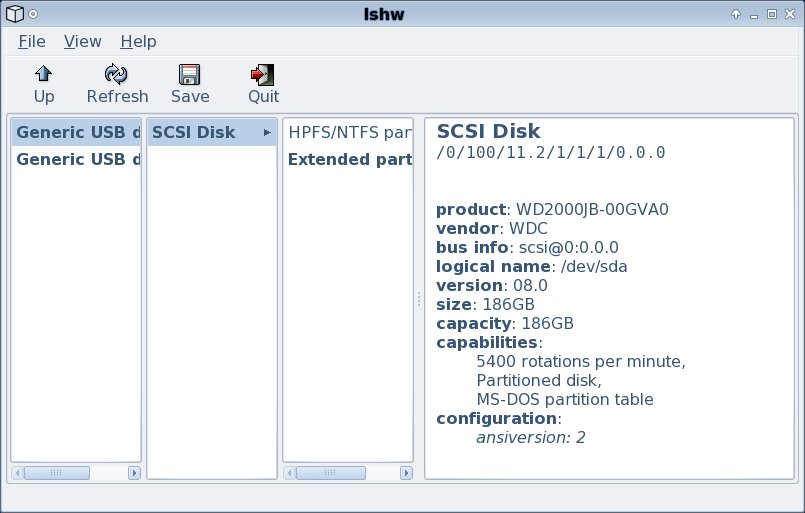Click the first pane's right scroll arrow

pos(135,472)
